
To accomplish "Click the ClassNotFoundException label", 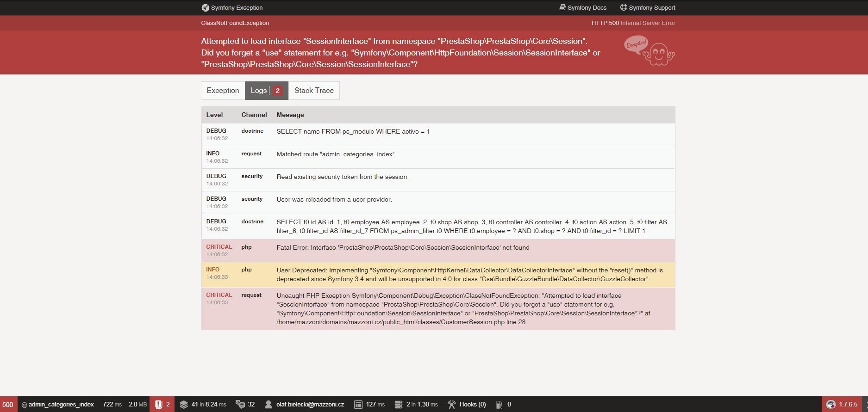I will tap(235, 23).
